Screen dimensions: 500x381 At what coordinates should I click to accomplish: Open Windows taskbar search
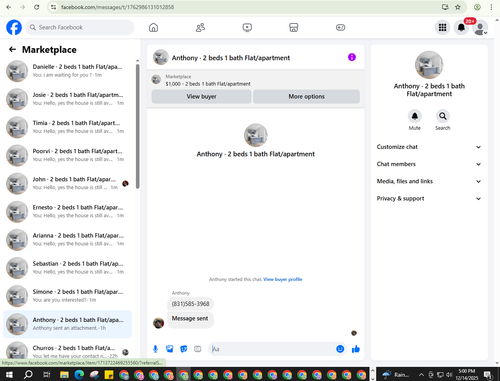pos(28,375)
